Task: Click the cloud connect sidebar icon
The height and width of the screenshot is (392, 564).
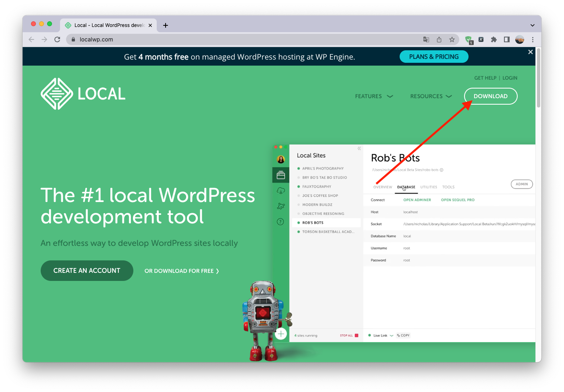Action: (281, 191)
